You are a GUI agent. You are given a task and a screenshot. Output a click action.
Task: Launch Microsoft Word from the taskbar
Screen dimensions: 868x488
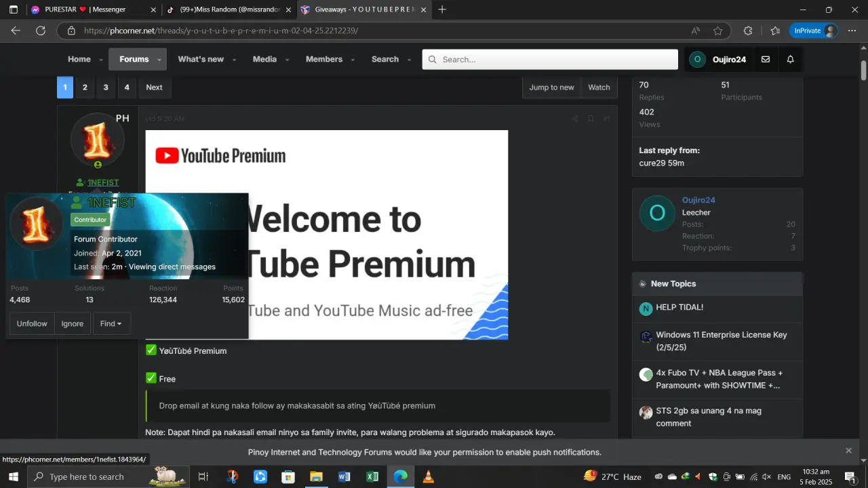coord(344,476)
